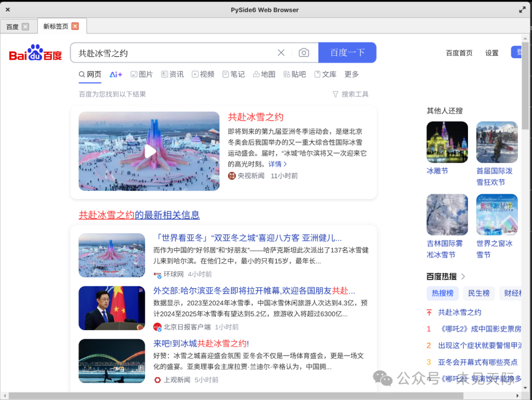
Task: Click hot search 出现这个症状就要警惕
Action: point(480,346)
